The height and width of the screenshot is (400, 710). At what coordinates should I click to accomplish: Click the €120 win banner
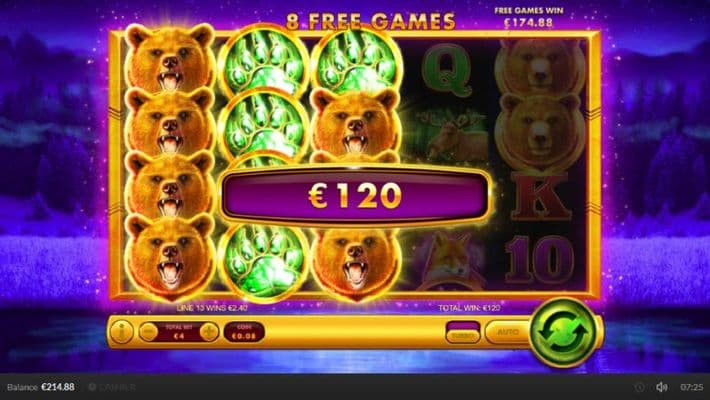click(x=356, y=196)
